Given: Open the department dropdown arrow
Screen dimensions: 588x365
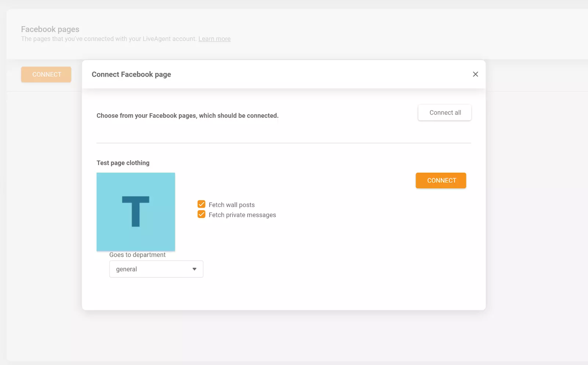Looking at the screenshot, I should pyautogui.click(x=194, y=269).
